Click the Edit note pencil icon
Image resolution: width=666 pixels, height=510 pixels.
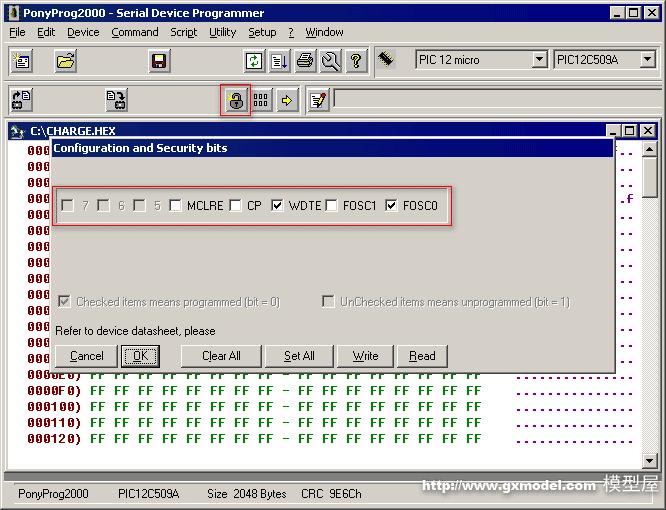317,100
